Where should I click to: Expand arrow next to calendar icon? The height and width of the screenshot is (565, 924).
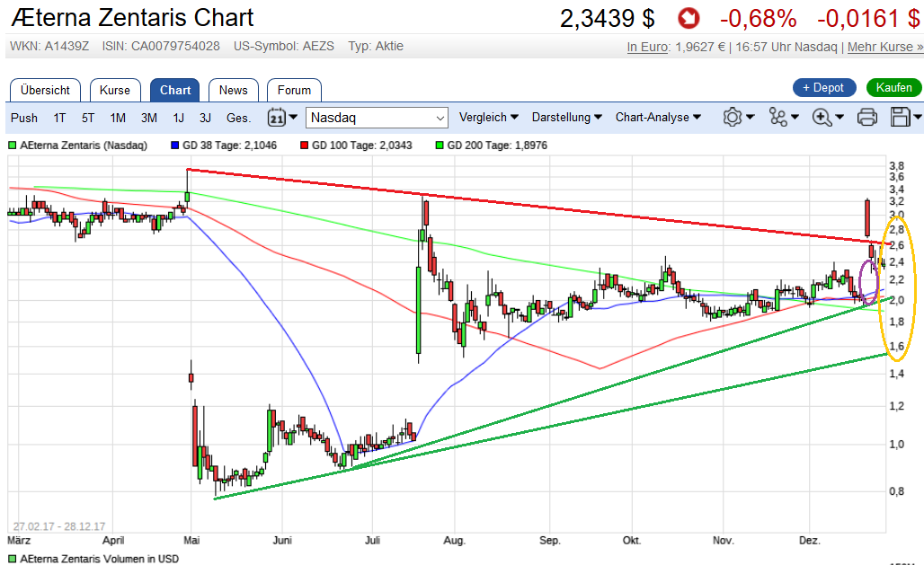point(293,118)
